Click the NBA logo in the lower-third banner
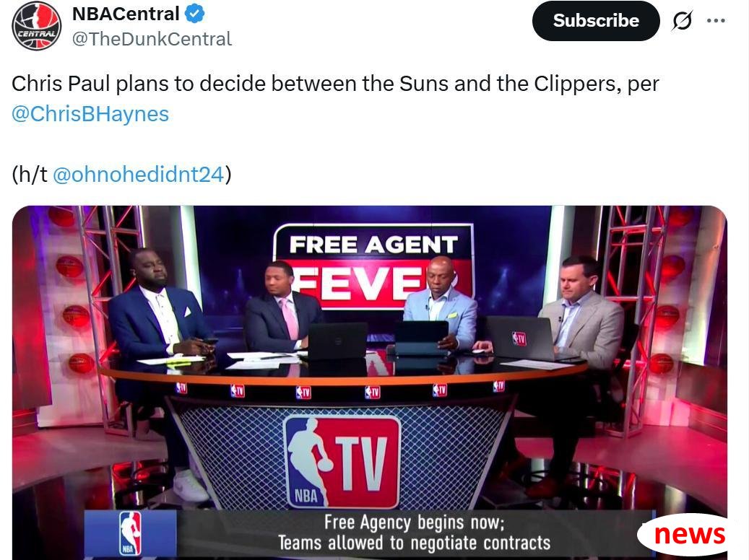This screenshot has height=560, width=749. 130,533
